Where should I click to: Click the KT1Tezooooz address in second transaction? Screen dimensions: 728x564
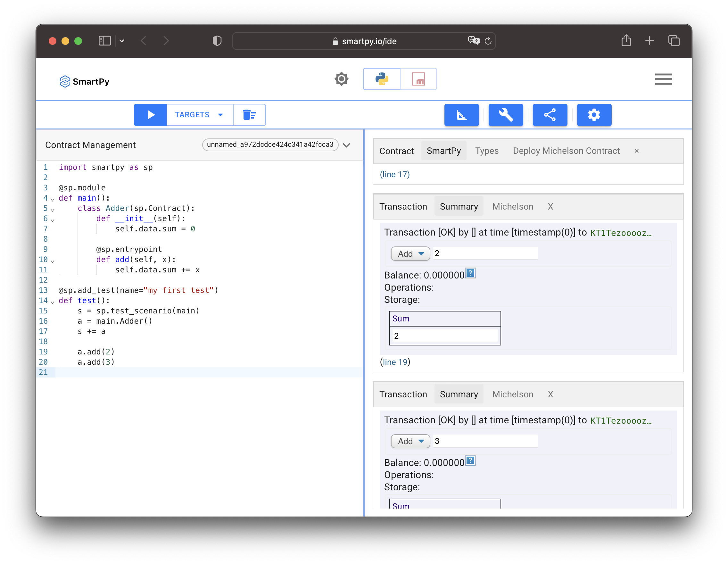coord(620,420)
